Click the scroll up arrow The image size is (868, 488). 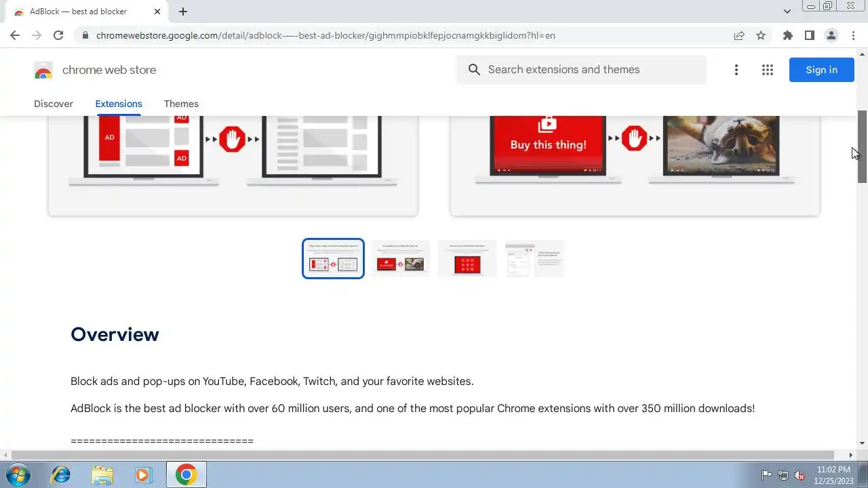863,54
